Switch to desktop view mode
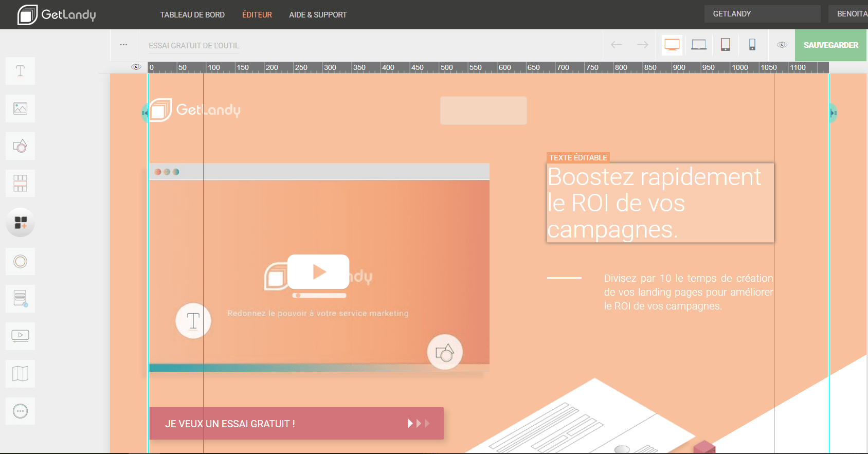 [x=672, y=45]
